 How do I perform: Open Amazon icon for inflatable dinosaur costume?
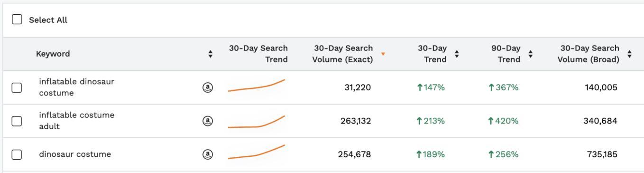click(x=208, y=87)
